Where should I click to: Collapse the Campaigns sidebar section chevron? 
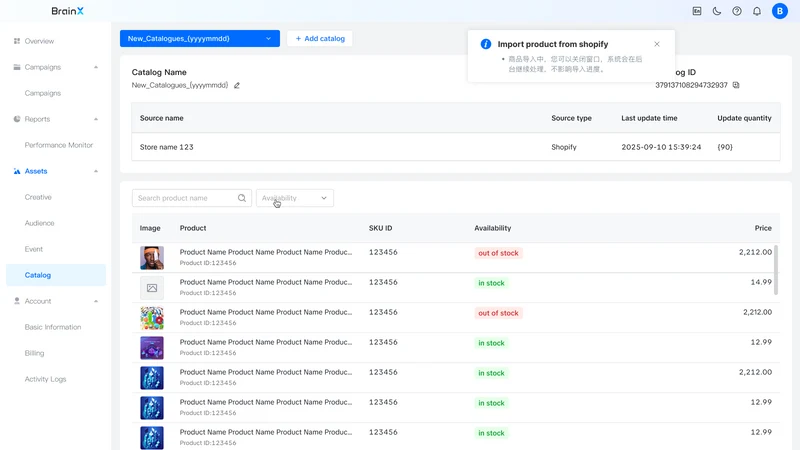coord(96,67)
